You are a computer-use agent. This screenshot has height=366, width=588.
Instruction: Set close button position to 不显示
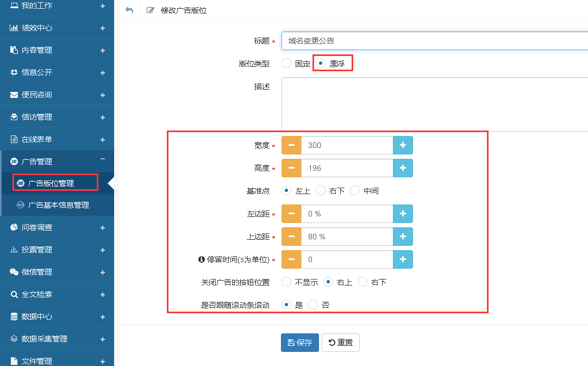coord(286,282)
